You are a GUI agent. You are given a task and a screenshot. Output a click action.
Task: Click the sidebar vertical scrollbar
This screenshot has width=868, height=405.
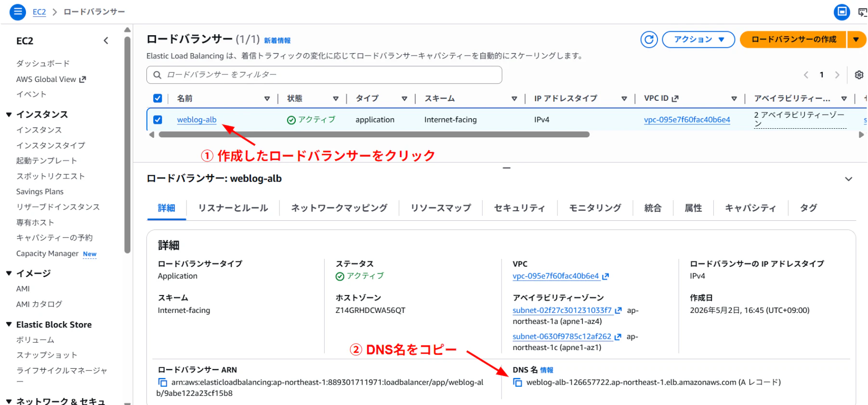coord(127,145)
